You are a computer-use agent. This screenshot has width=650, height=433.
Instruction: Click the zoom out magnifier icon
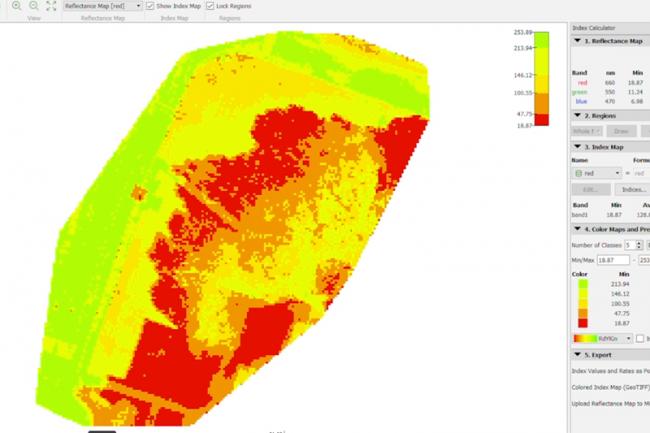pos(33,6)
